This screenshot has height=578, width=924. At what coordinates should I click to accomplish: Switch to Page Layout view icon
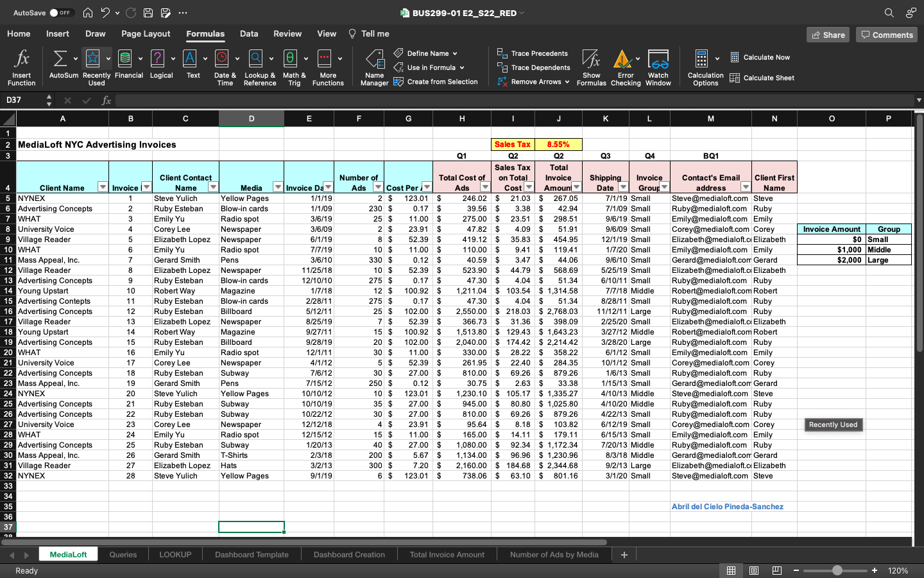(754, 570)
